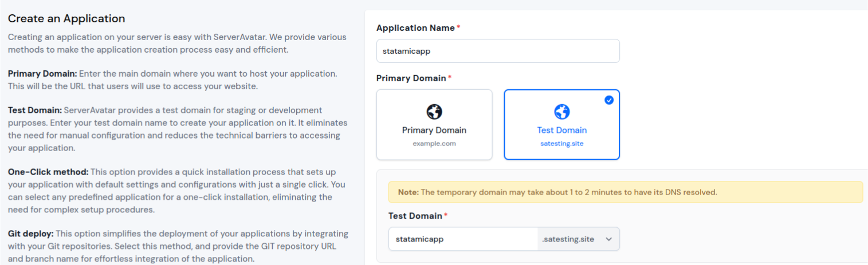Click the Application Name field label
Viewport: 868px width, 265px height.
415,28
